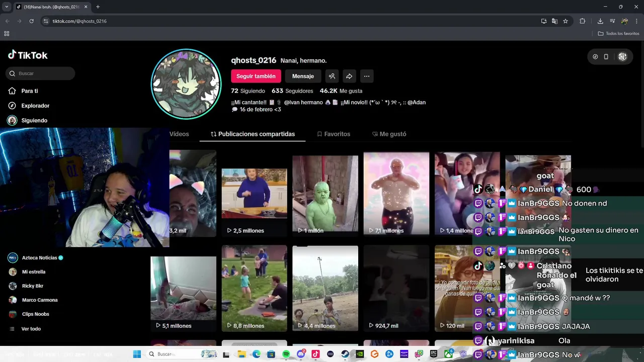Click the add-friend person icon
The image size is (644, 362).
tap(332, 76)
